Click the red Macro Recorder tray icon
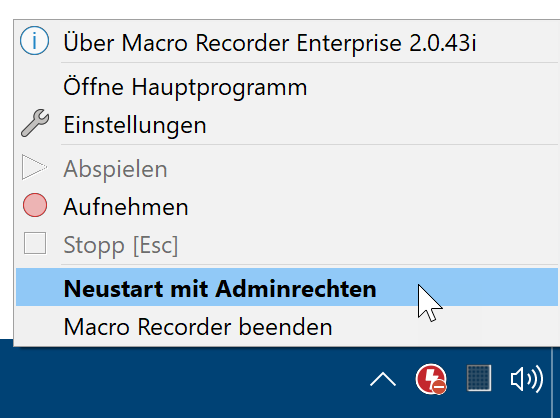This screenshot has width=560, height=418. pos(431,379)
